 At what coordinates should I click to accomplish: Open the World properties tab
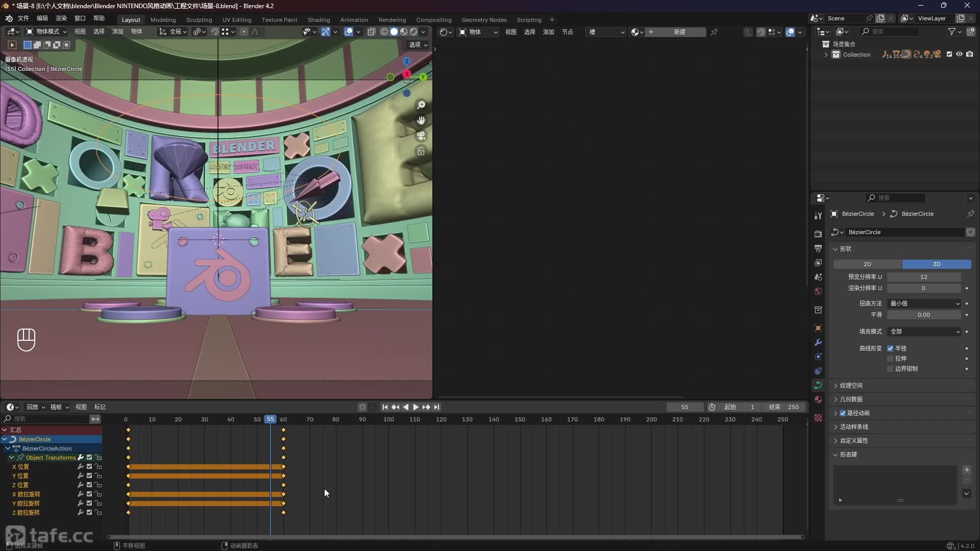pos(818,291)
